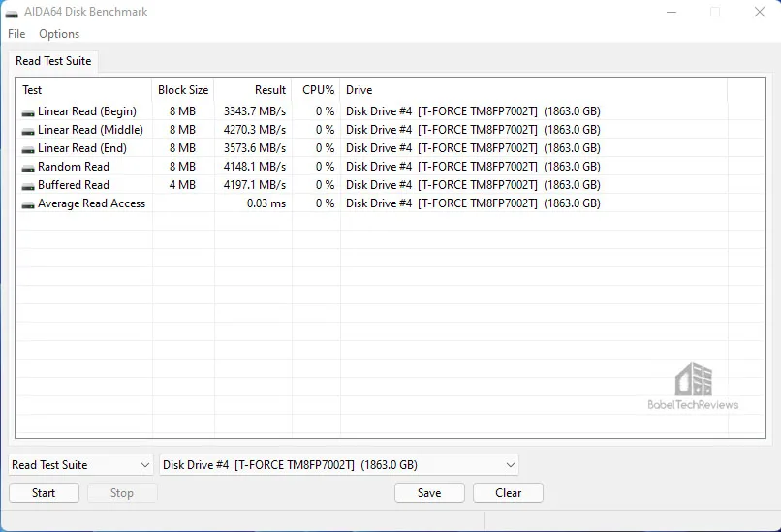Click the 3343.7 MB/s result value
This screenshot has height=532, width=781.
[255, 111]
